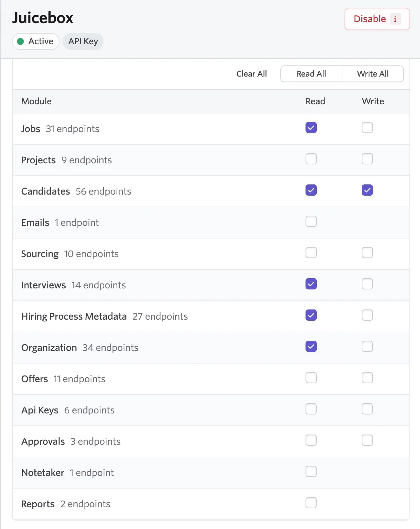Viewport: 420px width, 529px height.
Task: Click the API Key tag
Action: [x=83, y=41]
